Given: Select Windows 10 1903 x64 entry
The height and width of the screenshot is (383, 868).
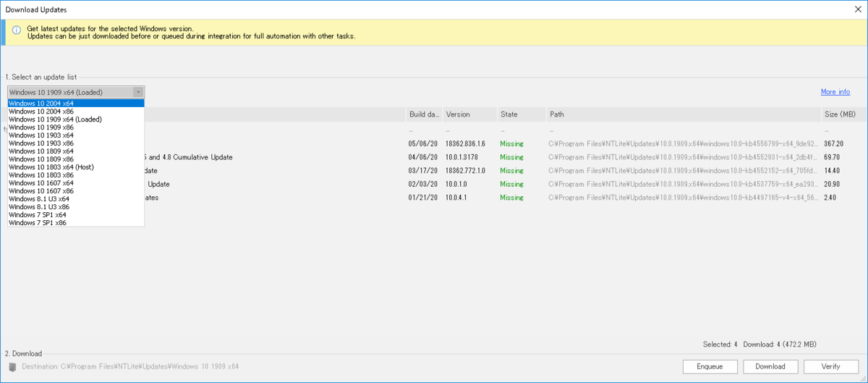Looking at the screenshot, I should tap(76, 135).
